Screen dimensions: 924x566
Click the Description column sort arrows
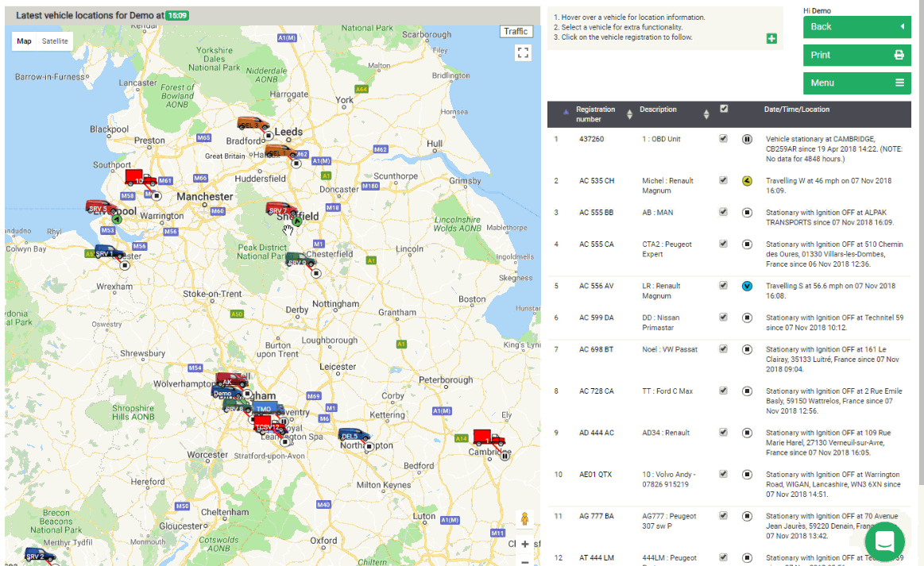tap(706, 114)
